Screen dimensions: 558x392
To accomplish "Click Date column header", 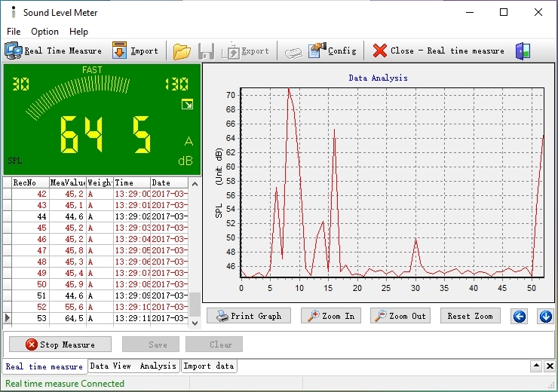I will point(170,183).
